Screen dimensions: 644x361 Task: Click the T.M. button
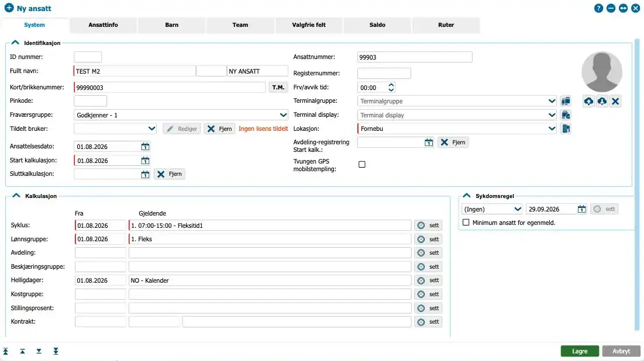pyautogui.click(x=278, y=88)
